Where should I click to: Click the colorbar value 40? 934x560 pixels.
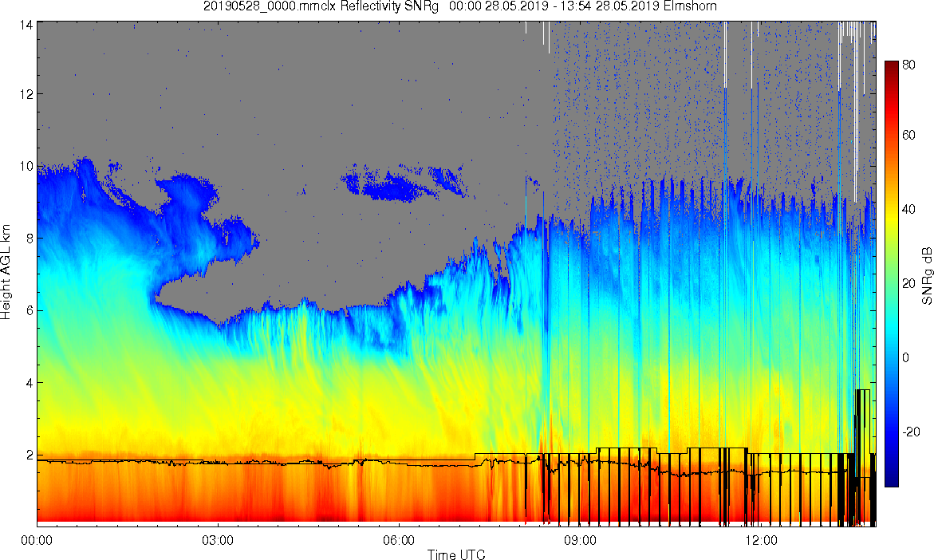[909, 209]
